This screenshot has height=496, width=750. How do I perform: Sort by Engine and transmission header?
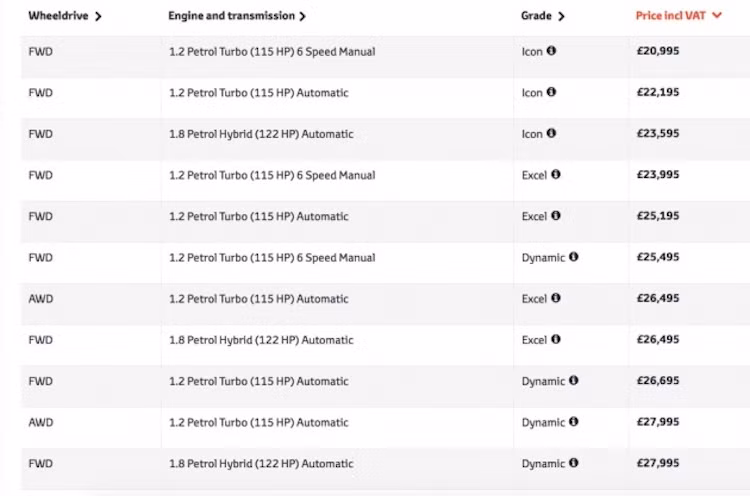tap(237, 16)
